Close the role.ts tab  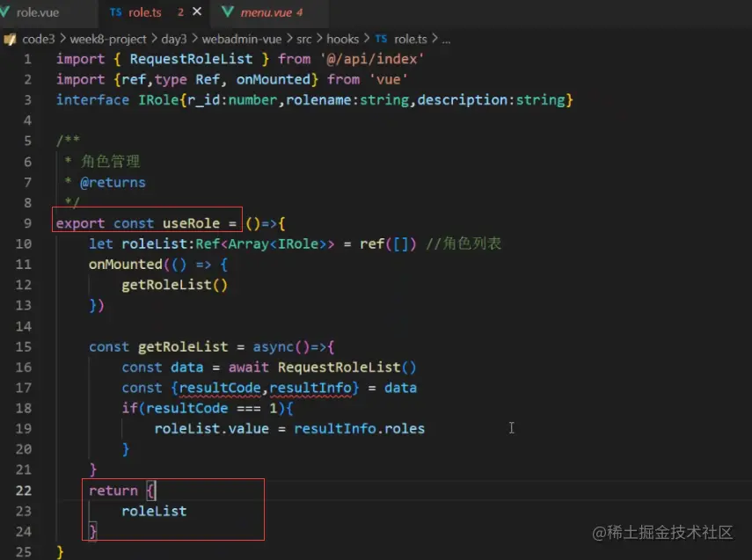[197, 11]
